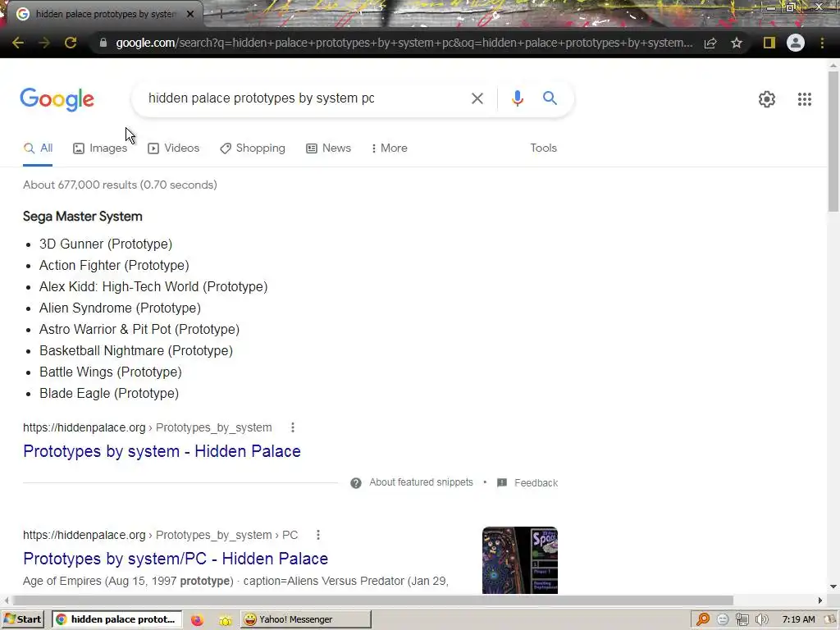This screenshot has height=630, width=840.
Task: Click the browser forward arrow
Action: [44, 43]
